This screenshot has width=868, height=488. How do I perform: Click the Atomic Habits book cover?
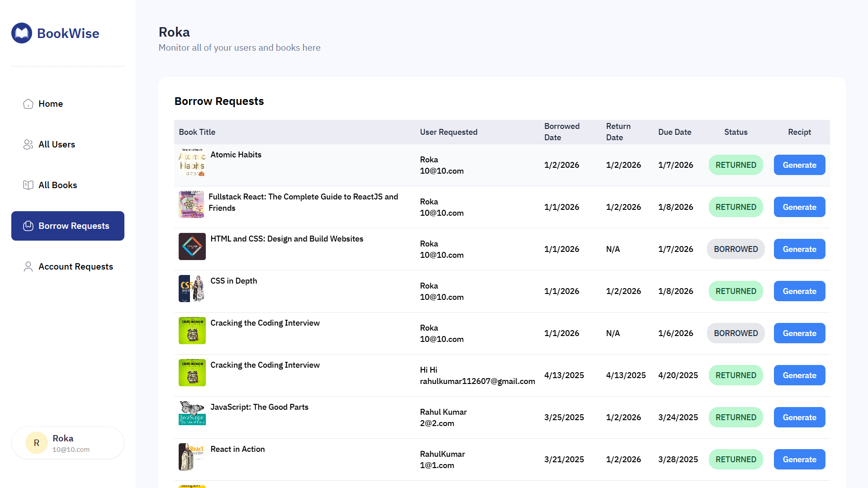tap(192, 163)
